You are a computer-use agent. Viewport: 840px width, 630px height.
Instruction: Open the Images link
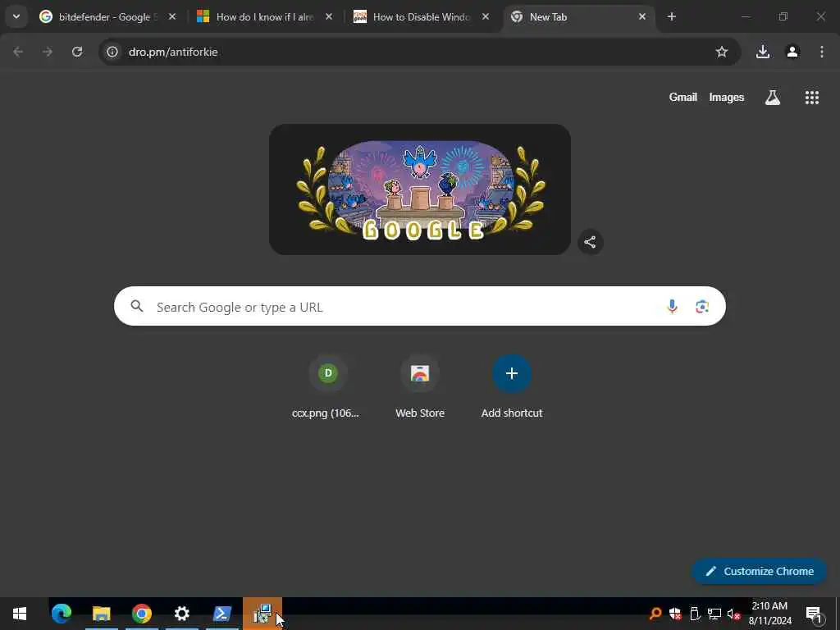(727, 98)
